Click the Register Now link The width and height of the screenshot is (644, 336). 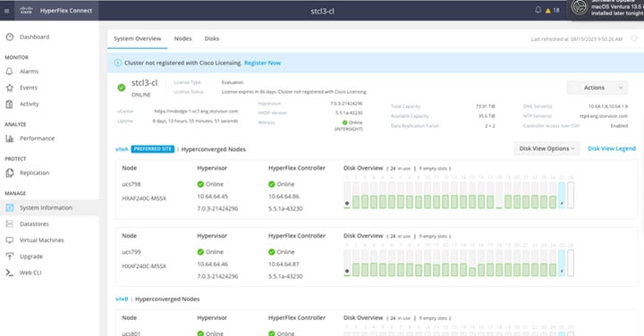click(x=262, y=63)
